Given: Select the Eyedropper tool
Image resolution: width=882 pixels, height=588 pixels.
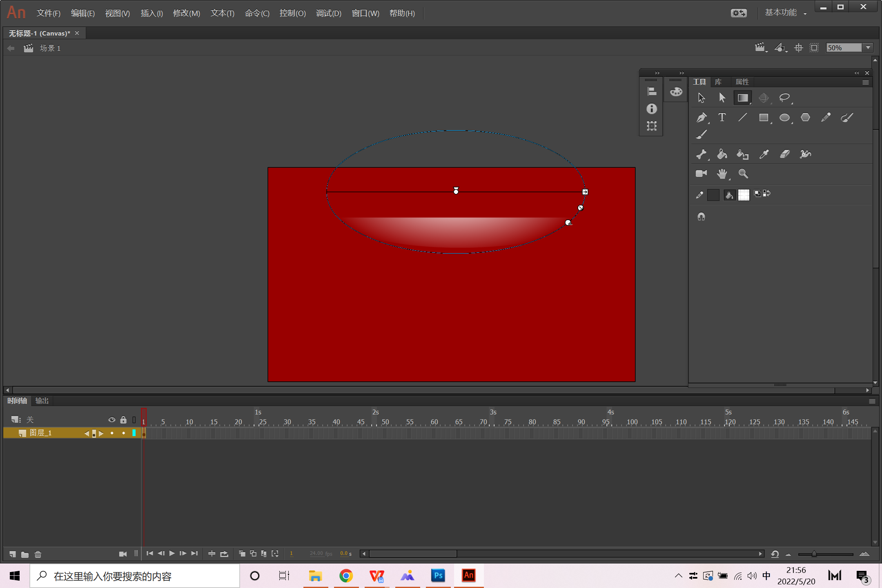Looking at the screenshot, I should click(764, 154).
